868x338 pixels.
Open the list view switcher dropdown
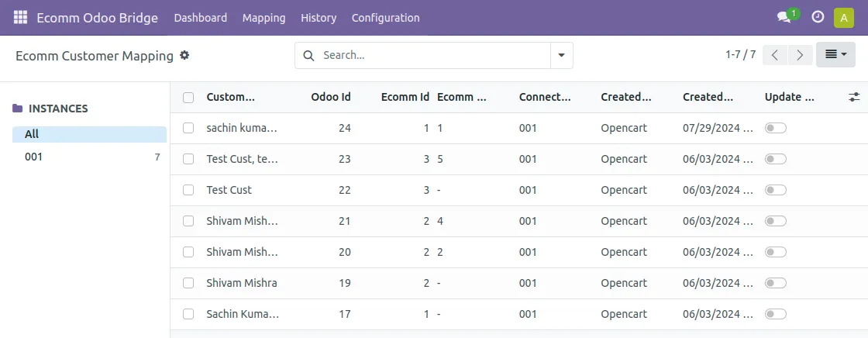pos(835,55)
